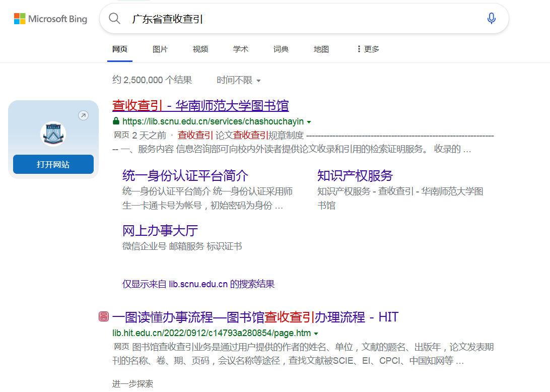This screenshot has height=392, width=550.
Task: Focus the search box containing 广东省查收查引
Action: (x=304, y=19)
